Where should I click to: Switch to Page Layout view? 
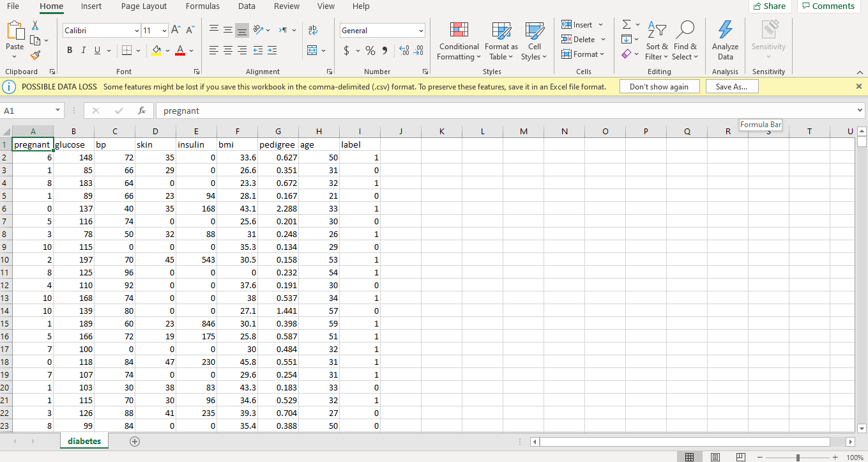(x=715, y=457)
